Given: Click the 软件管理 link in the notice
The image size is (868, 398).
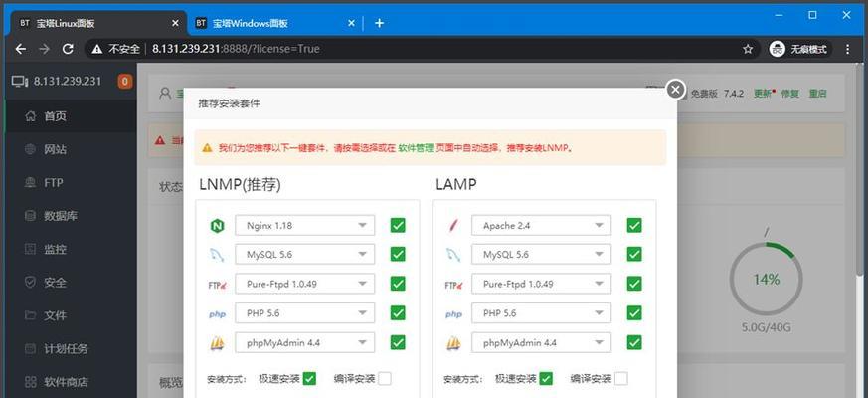Looking at the screenshot, I should pos(416,148).
